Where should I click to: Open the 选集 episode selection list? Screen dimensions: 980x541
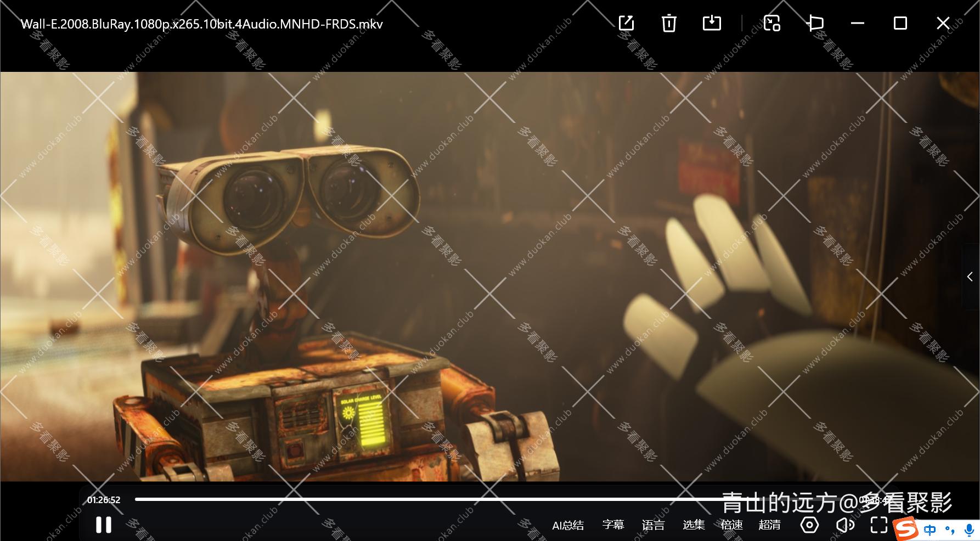pos(694,525)
